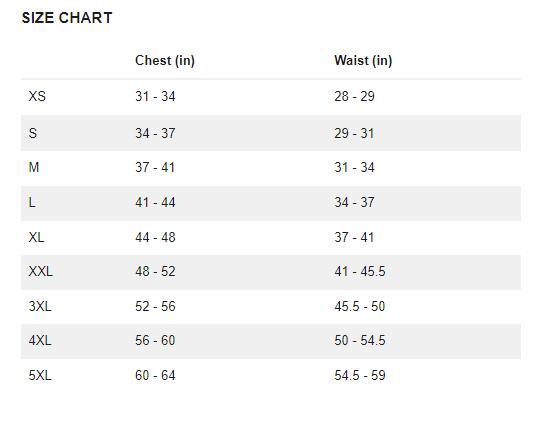
Task: Click the S size row label
Action: coord(33,133)
